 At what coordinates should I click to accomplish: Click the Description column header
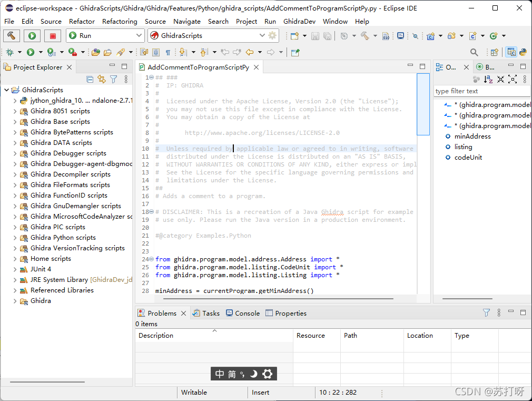[214, 336]
